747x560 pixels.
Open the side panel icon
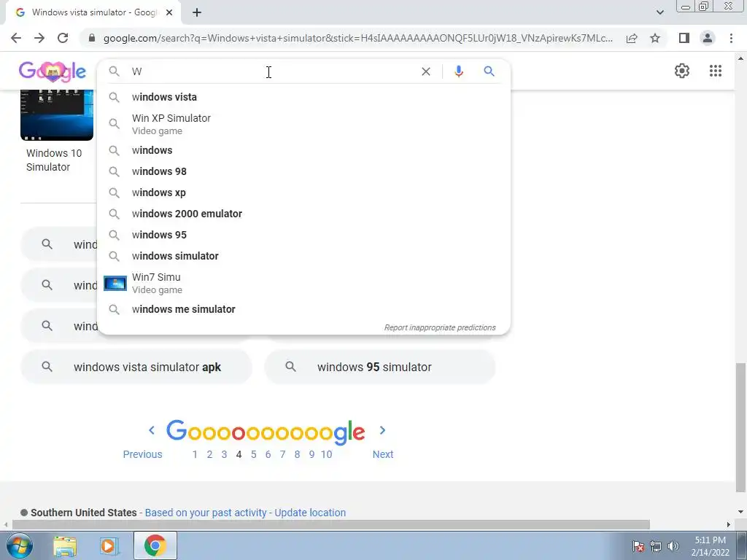(x=684, y=38)
